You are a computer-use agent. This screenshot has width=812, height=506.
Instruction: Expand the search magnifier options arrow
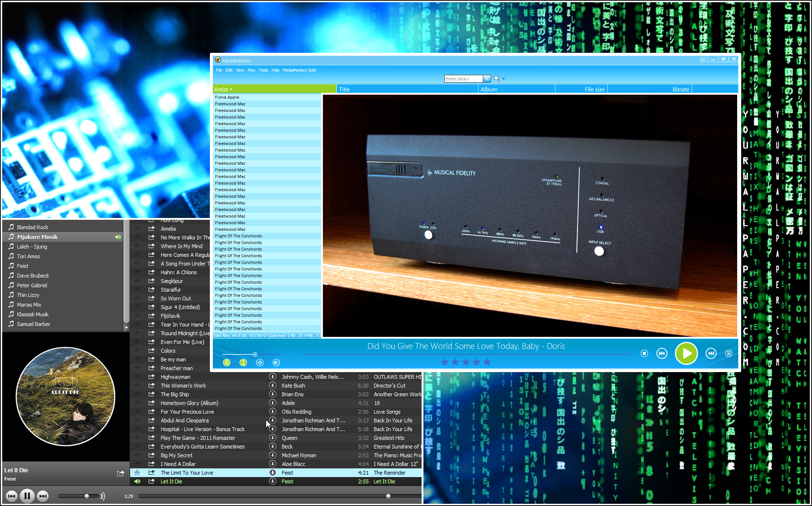pyautogui.click(x=503, y=79)
